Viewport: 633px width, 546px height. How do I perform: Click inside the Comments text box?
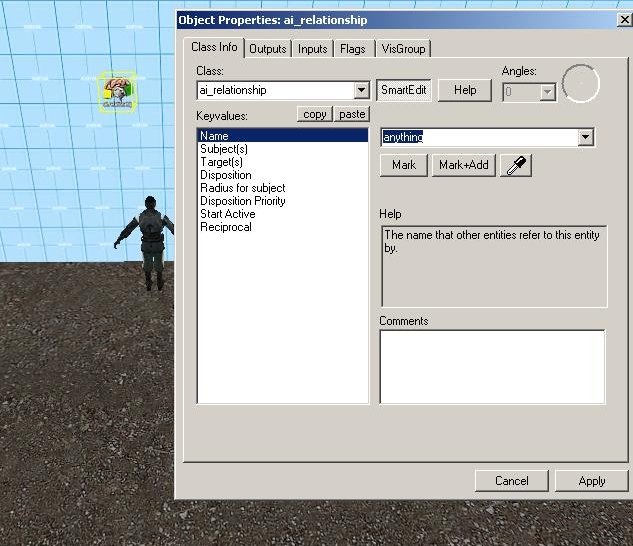(x=492, y=366)
